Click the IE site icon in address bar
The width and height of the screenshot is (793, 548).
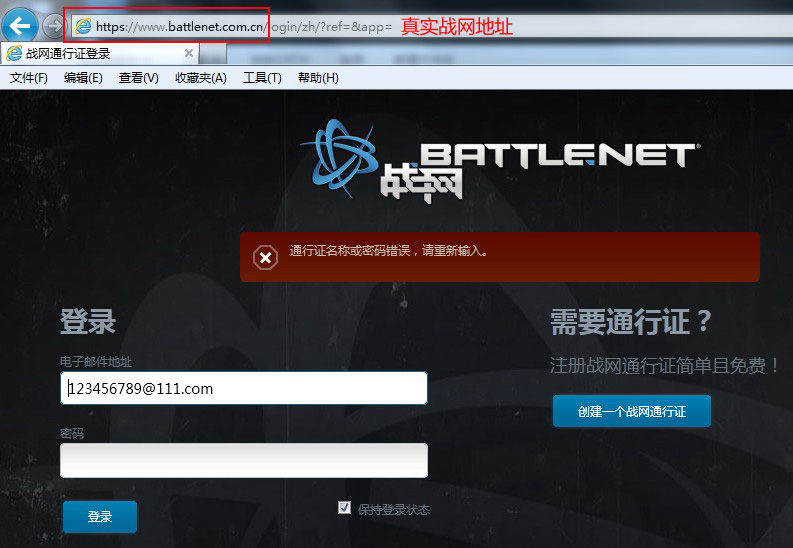coord(84,26)
